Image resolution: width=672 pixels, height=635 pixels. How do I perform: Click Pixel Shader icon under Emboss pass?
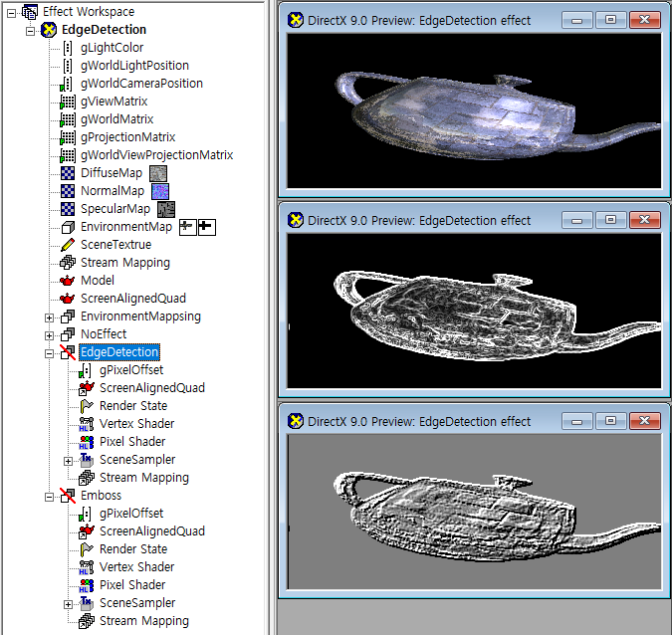87,585
